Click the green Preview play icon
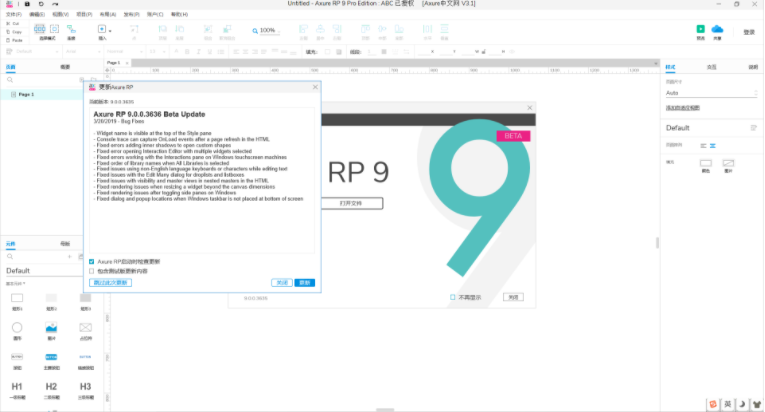The image size is (765, 412). click(x=701, y=29)
